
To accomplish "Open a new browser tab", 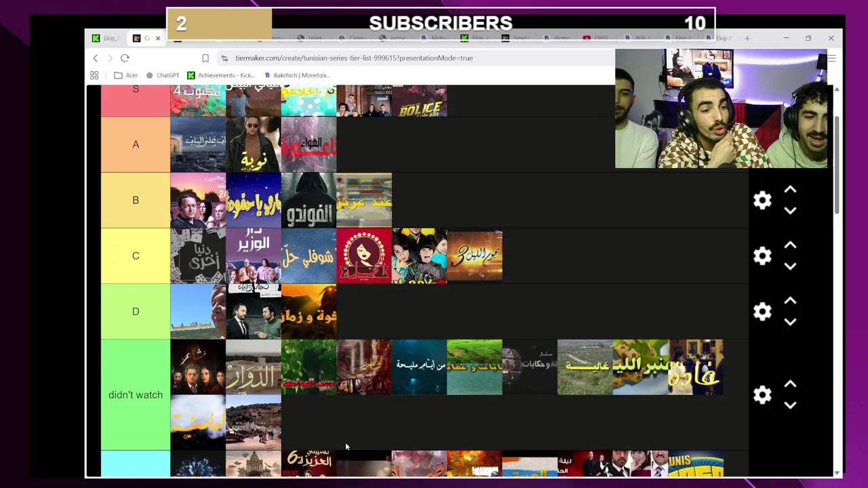I will pos(747,38).
